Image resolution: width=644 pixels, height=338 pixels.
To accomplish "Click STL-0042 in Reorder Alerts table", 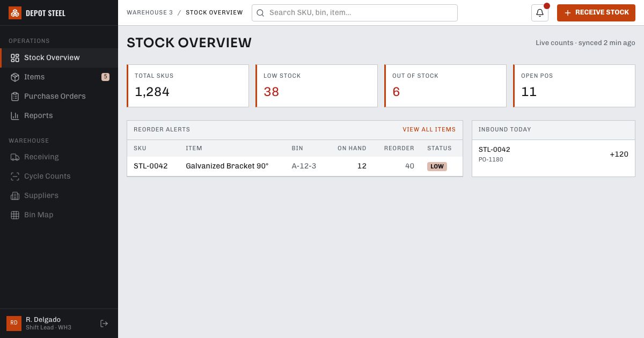I will [151, 166].
